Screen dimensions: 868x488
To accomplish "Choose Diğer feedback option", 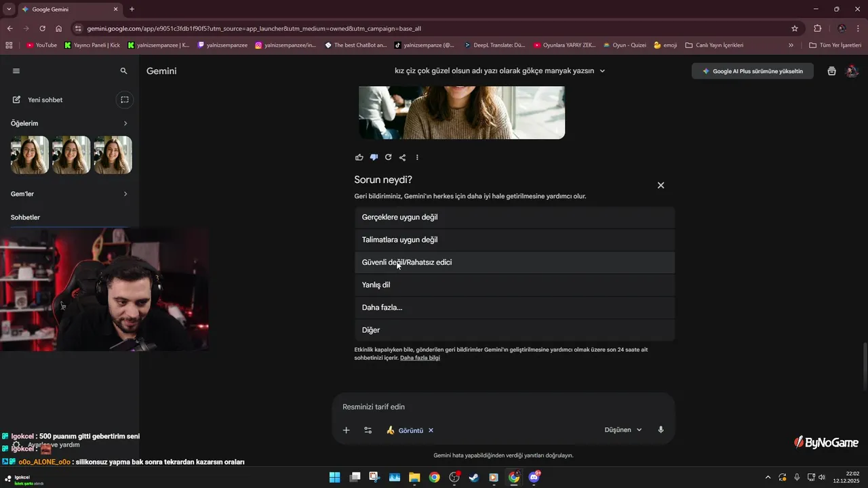I will pyautogui.click(x=515, y=330).
